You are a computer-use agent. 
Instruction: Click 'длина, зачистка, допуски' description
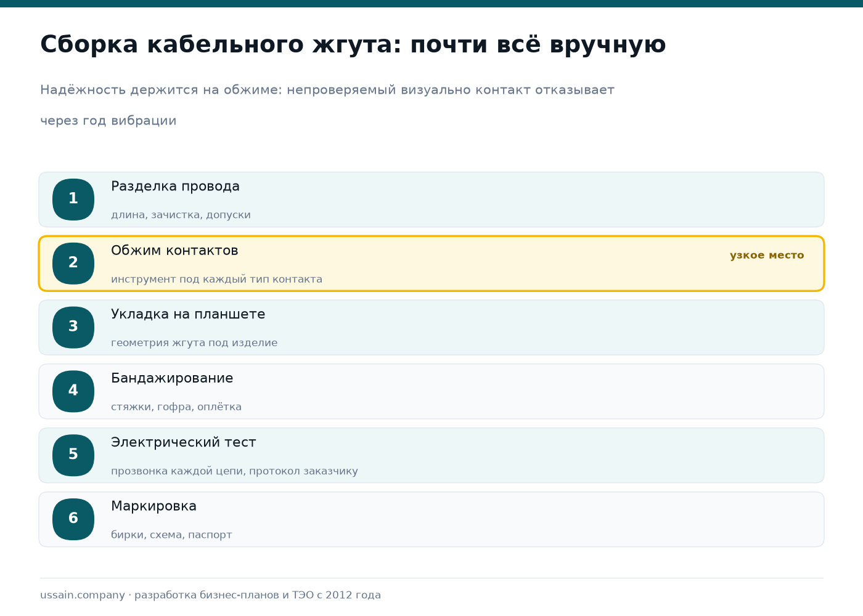pos(181,215)
